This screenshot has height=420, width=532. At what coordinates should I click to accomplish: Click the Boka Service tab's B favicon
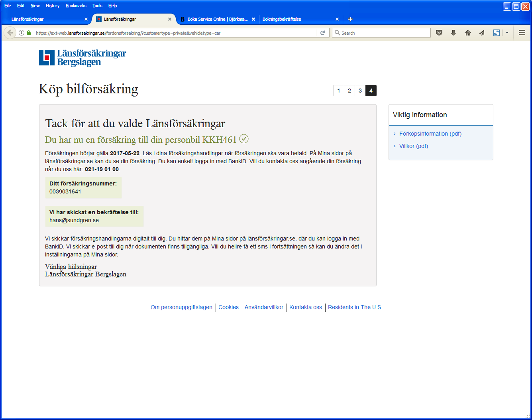pos(183,19)
